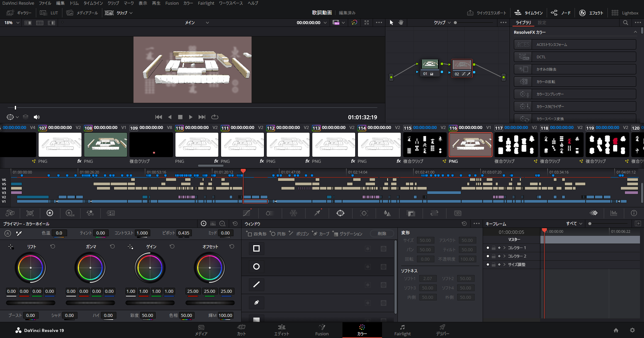This screenshot has width=644, height=338.
Task: Click the リフト master wheel slider
Action: [31, 303]
